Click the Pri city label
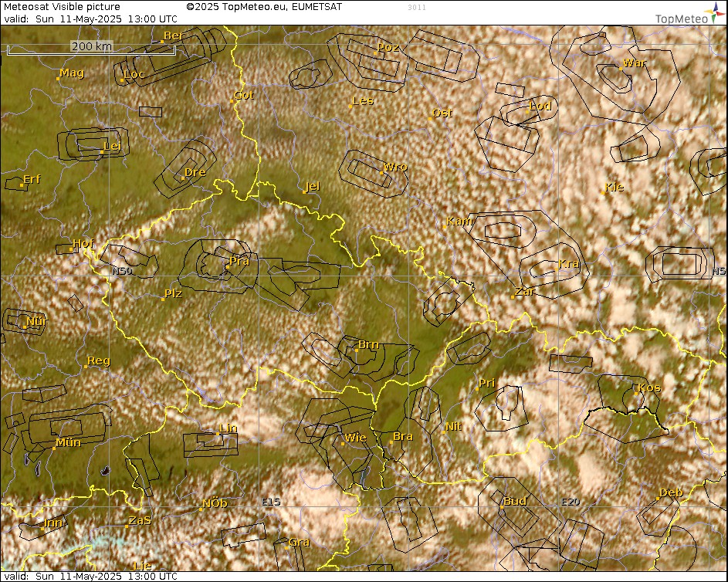The height and width of the screenshot is (582, 728). click(487, 383)
